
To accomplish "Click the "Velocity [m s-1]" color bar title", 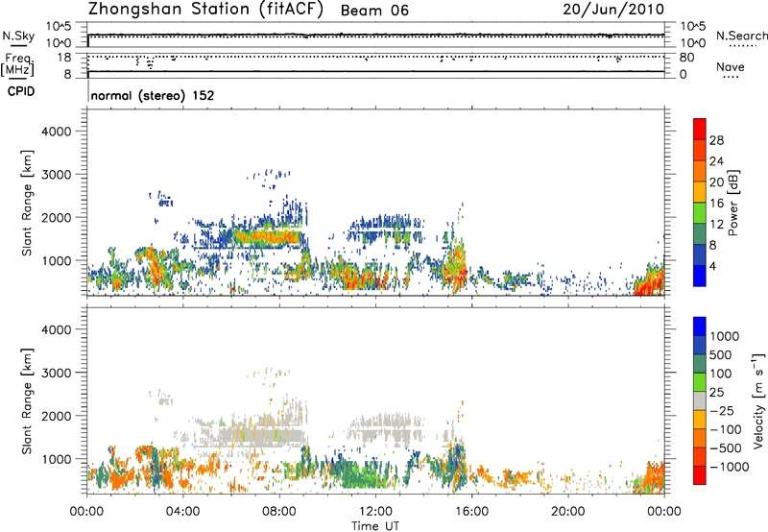I will [758, 400].
